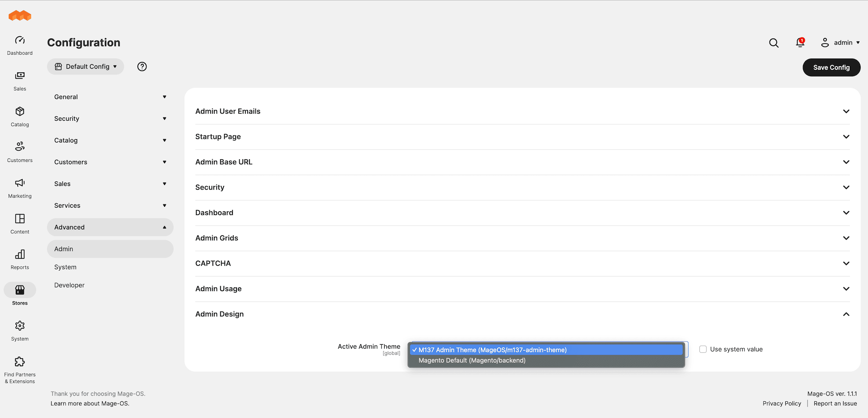Enable the Use system value checkbox

703,349
